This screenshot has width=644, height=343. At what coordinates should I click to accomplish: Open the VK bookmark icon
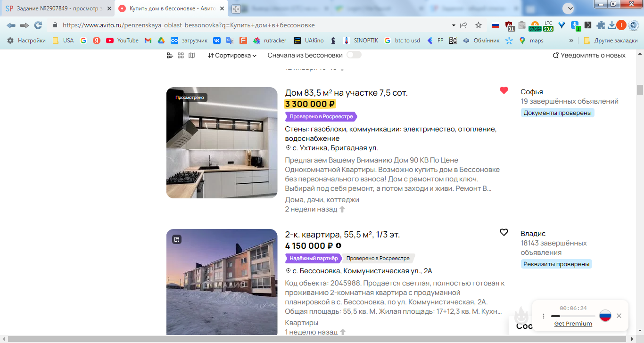point(217,41)
